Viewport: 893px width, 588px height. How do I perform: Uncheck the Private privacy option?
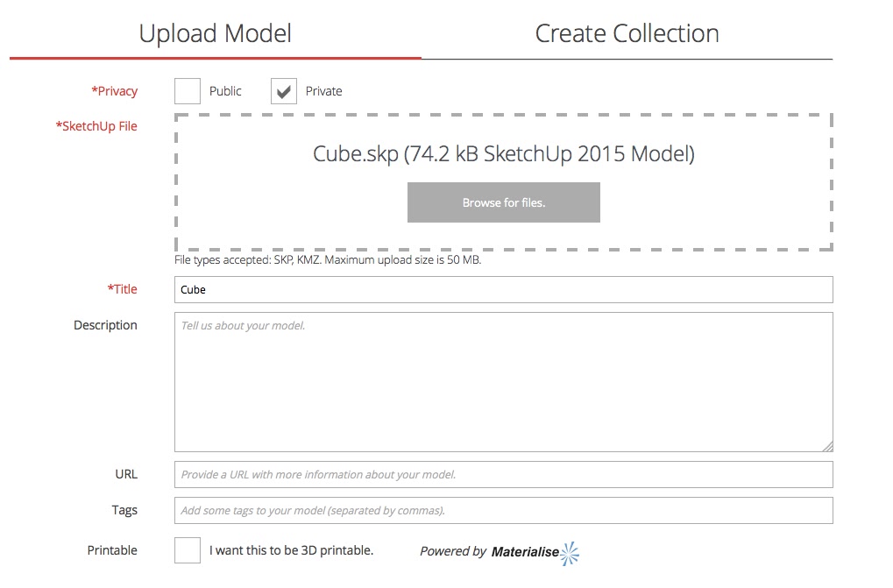282,90
